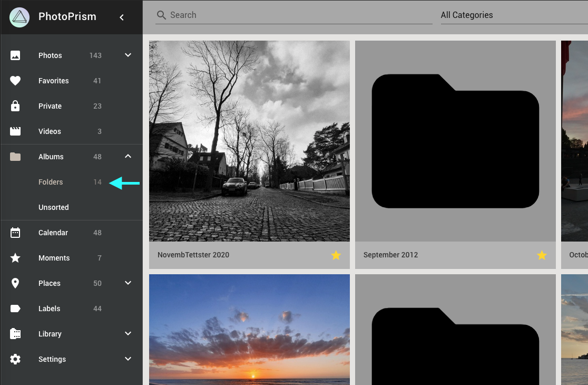Go to Unsorted albums

tap(53, 207)
